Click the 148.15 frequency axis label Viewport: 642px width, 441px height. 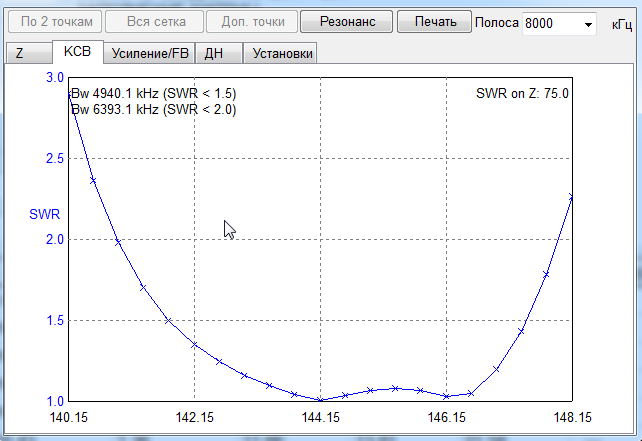(x=572, y=418)
